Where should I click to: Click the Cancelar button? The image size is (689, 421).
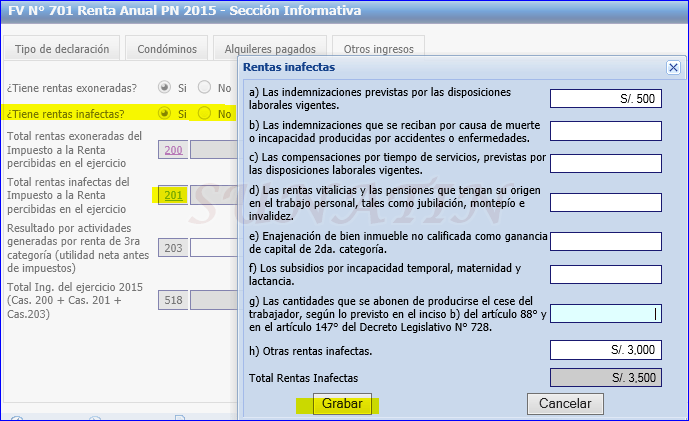click(565, 403)
